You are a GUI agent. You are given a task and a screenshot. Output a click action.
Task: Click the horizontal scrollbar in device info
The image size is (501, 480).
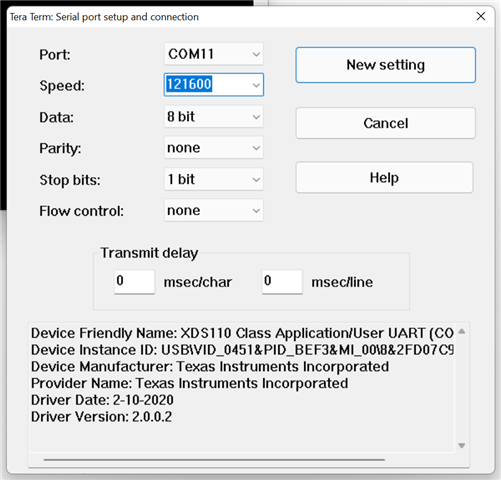(214, 460)
